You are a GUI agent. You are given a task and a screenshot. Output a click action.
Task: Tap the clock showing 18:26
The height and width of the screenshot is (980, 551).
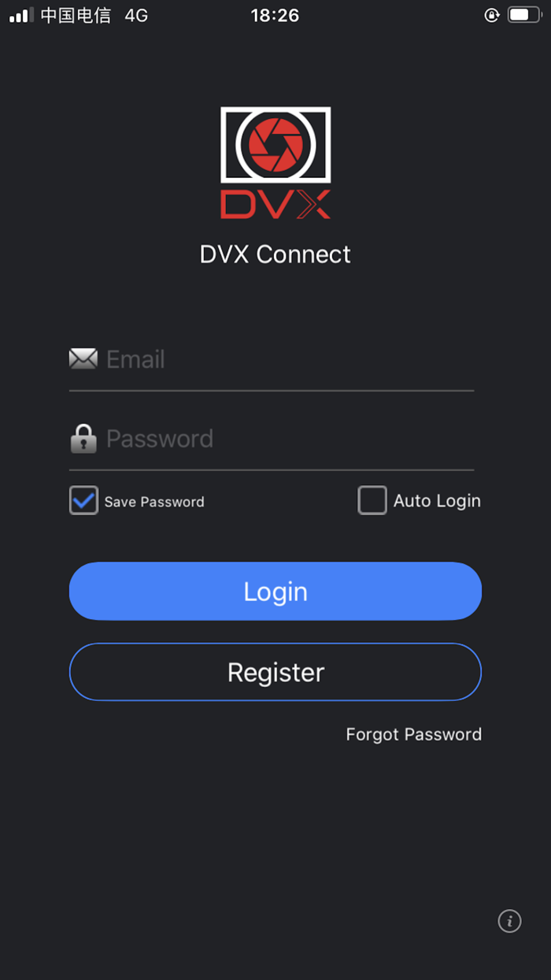[x=275, y=14]
